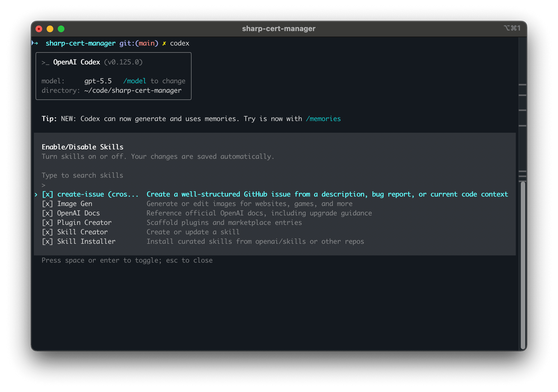
Task: Click the gpt-5.5 model value
Action: tap(98, 81)
